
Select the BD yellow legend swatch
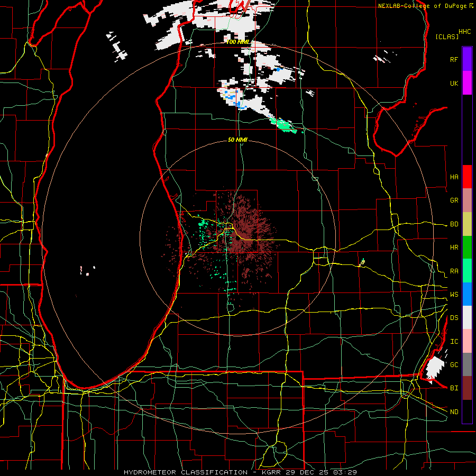tap(467, 224)
